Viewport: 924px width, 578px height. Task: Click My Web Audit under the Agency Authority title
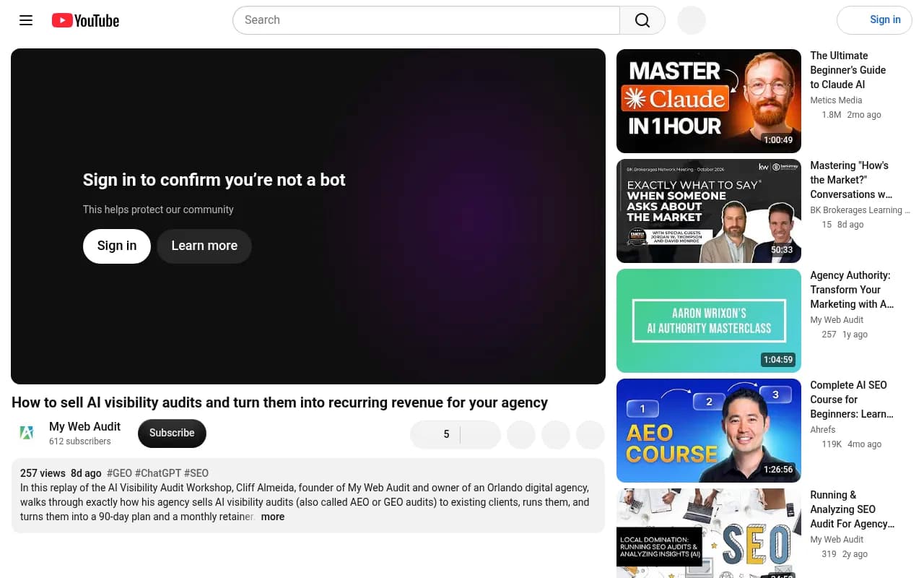click(837, 320)
